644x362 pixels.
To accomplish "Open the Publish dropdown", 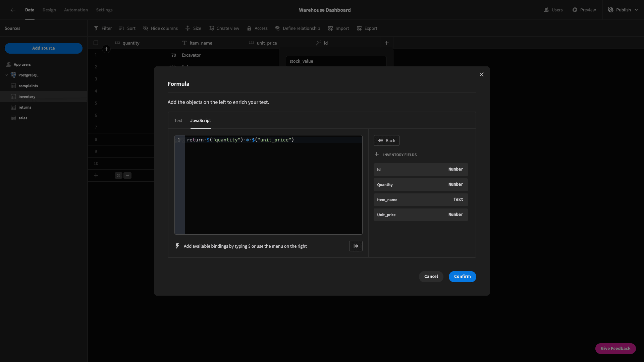I will click(x=623, y=10).
